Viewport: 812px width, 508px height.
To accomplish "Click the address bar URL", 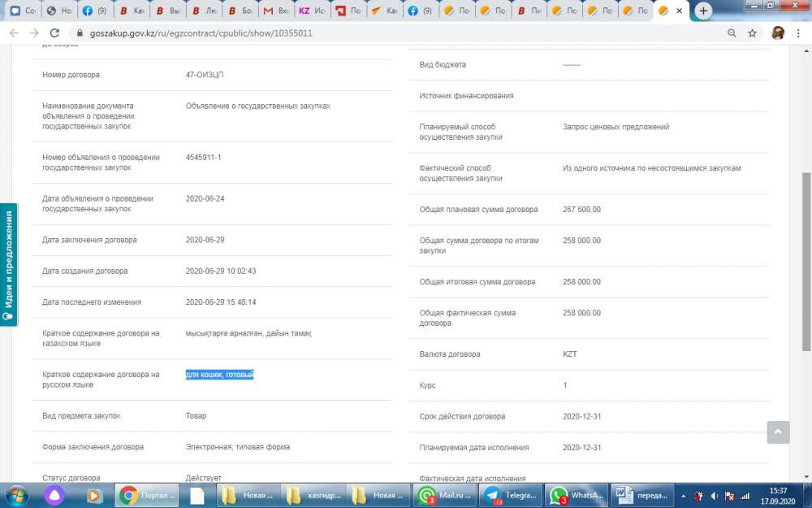I will click(193, 33).
